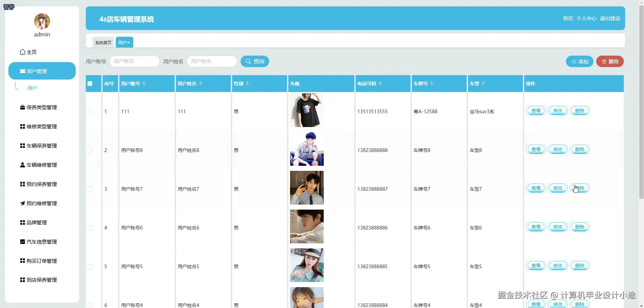Click the chart icon beside 汽车信息管理

tap(23, 242)
